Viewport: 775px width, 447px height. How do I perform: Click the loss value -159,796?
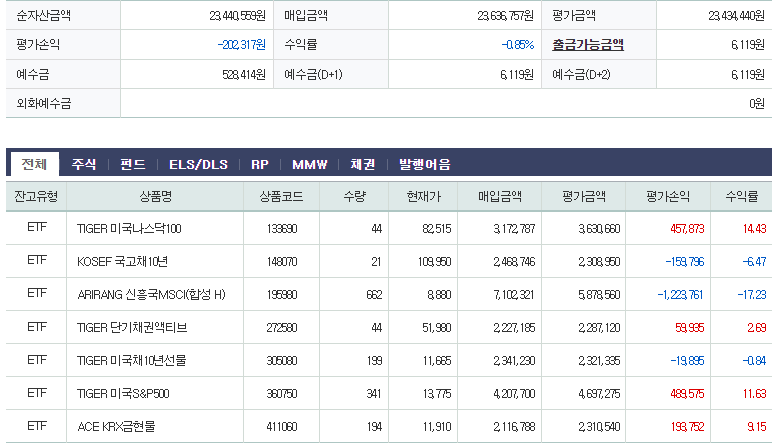pyautogui.click(x=685, y=262)
